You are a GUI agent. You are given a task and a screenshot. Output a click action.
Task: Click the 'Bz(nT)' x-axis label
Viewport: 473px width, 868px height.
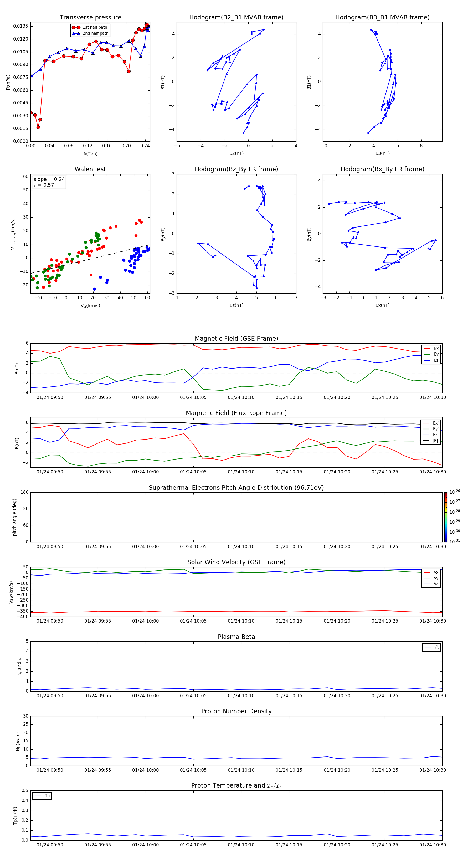tap(236, 305)
